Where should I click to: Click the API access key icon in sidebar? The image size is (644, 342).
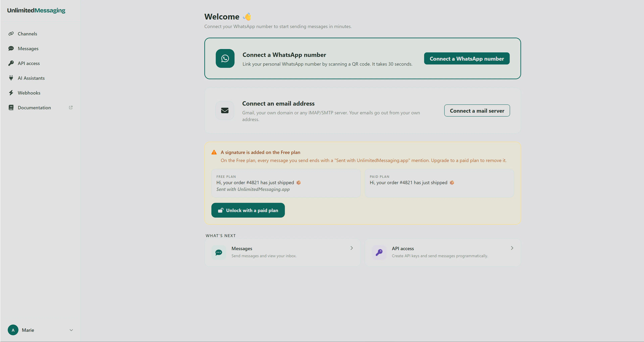pos(11,63)
